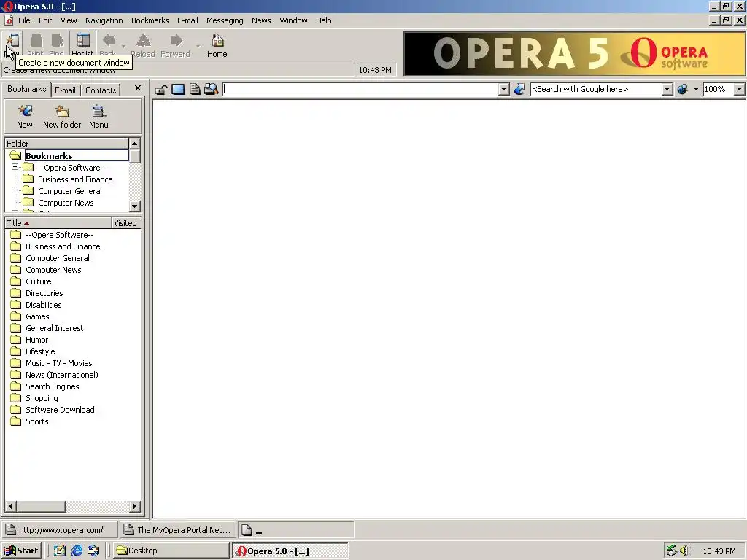Select the Search Engines folder
Viewport: 747px width, 560px height.
pos(53,386)
